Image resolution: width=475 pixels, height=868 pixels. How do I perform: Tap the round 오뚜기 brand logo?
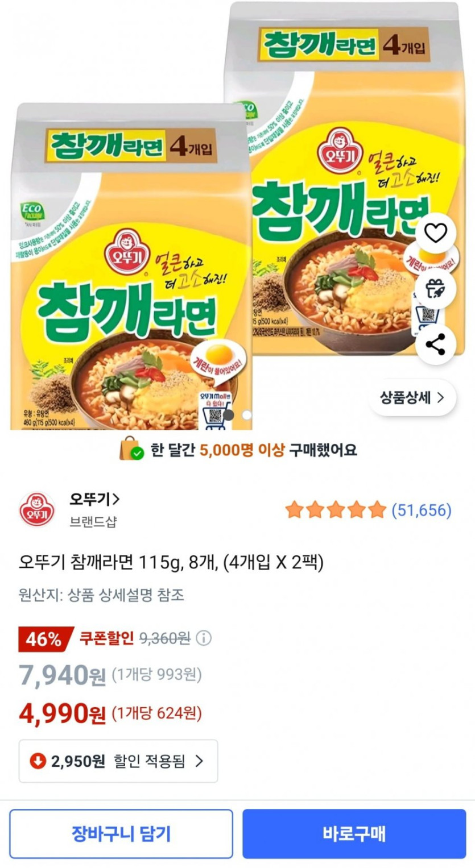(x=38, y=510)
